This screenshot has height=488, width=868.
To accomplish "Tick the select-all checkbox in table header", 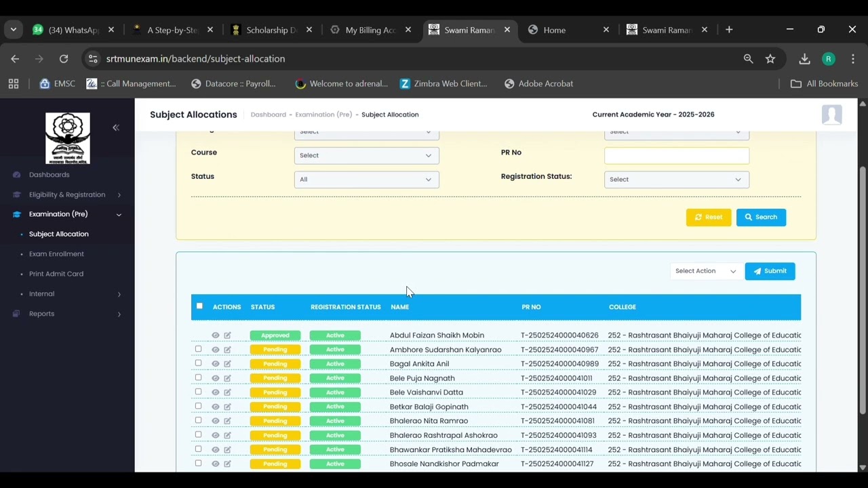I will coord(199,306).
